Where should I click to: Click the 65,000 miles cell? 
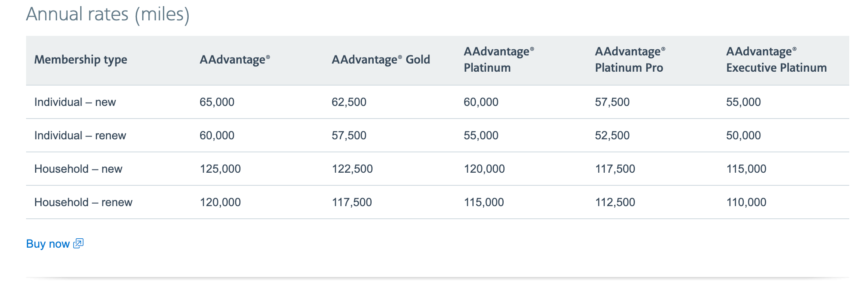tap(217, 102)
